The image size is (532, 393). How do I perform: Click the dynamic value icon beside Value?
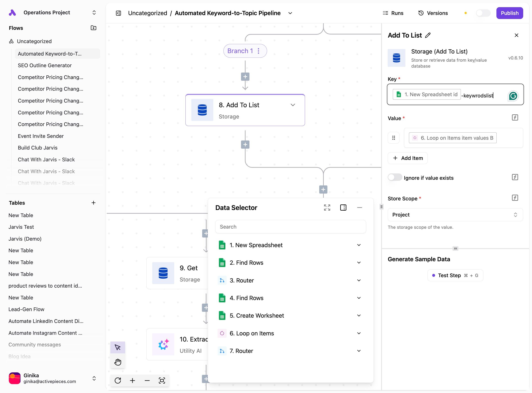(515, 117)
